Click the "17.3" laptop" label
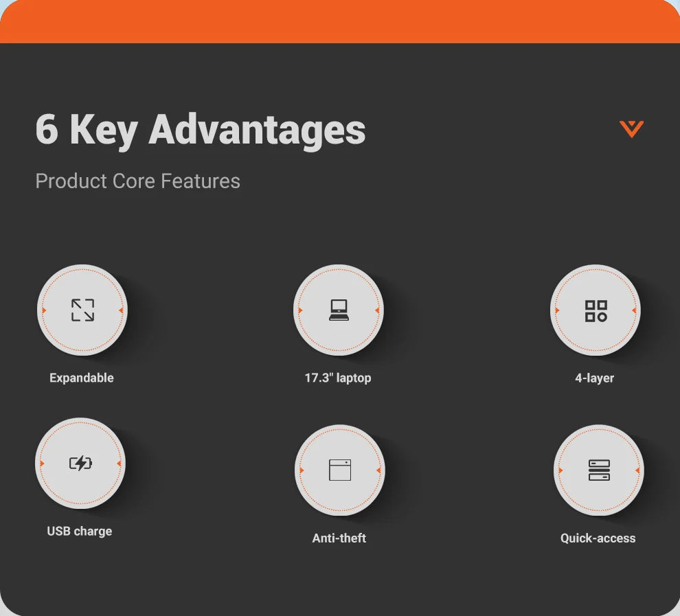This screenshot has height=616, width=680. [338, 378]
